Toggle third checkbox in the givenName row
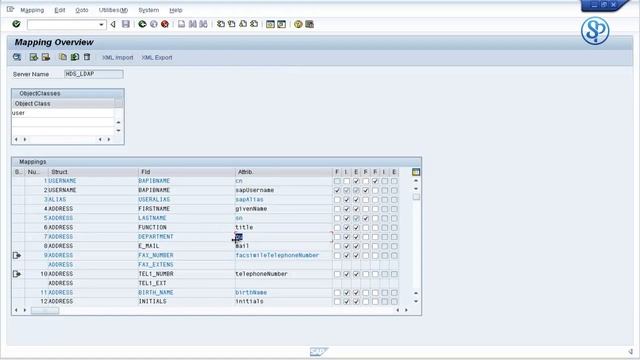Image resolution: width=640 pixels, height=360 pixels. click(x=356, y=209)
